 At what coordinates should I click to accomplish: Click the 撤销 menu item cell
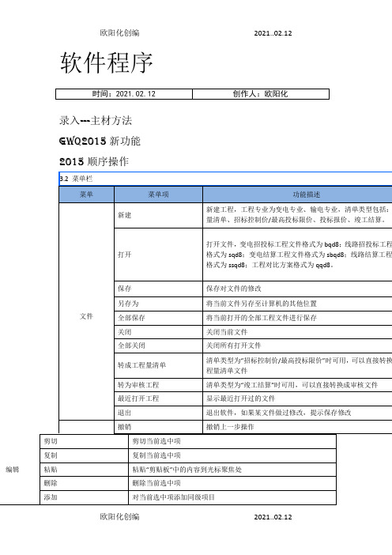(x=158, y=427)
